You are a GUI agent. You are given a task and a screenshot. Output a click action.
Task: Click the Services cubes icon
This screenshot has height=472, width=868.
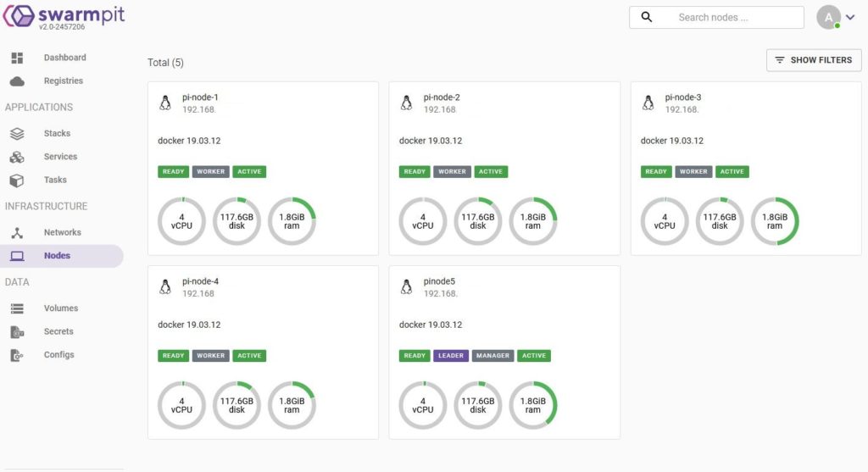pos(17,157)
